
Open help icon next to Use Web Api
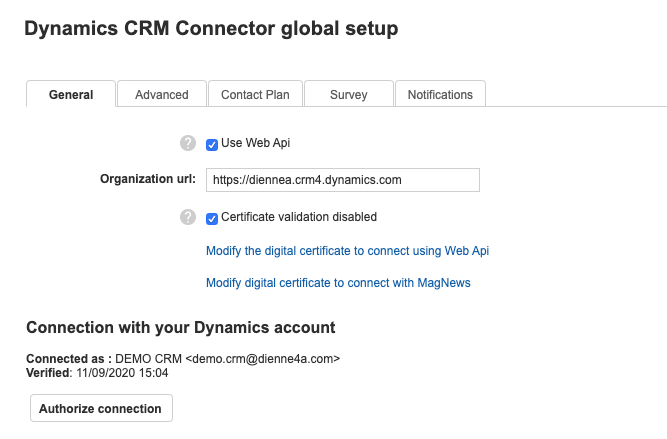pos(188,143)
